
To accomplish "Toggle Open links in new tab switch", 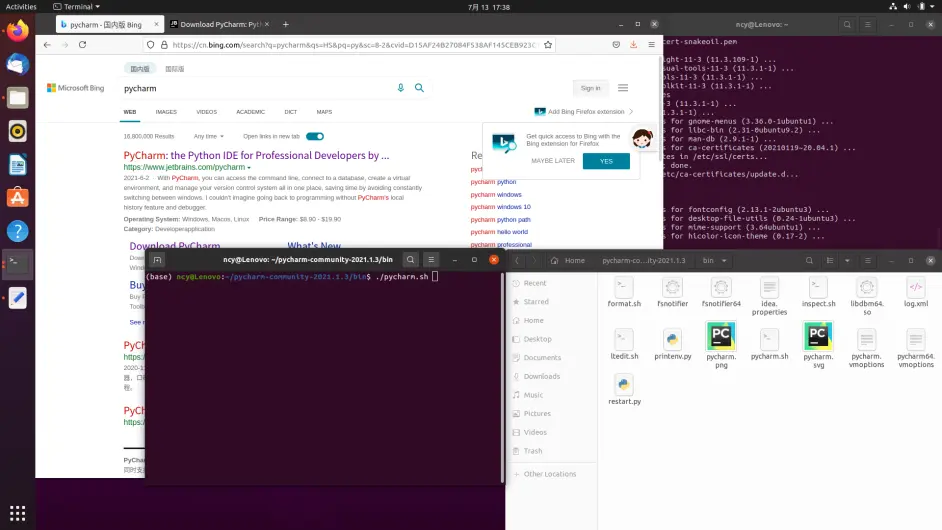I will (x=315, y=136).
